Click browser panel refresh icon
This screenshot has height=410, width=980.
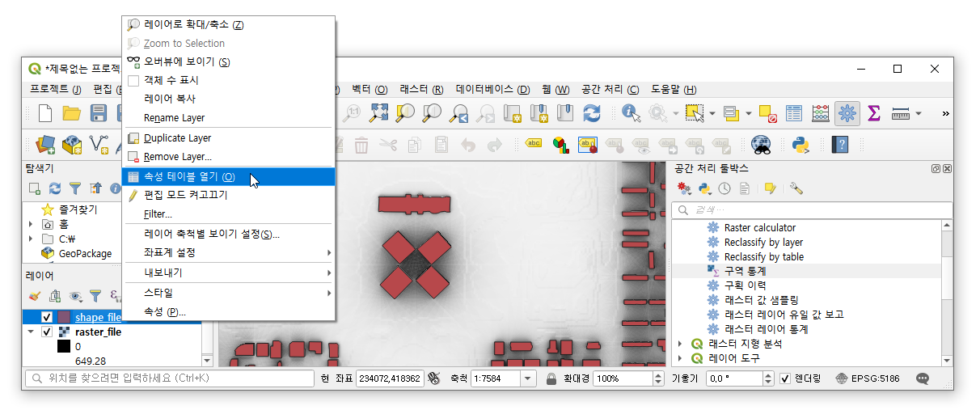(x=55, y=188)
